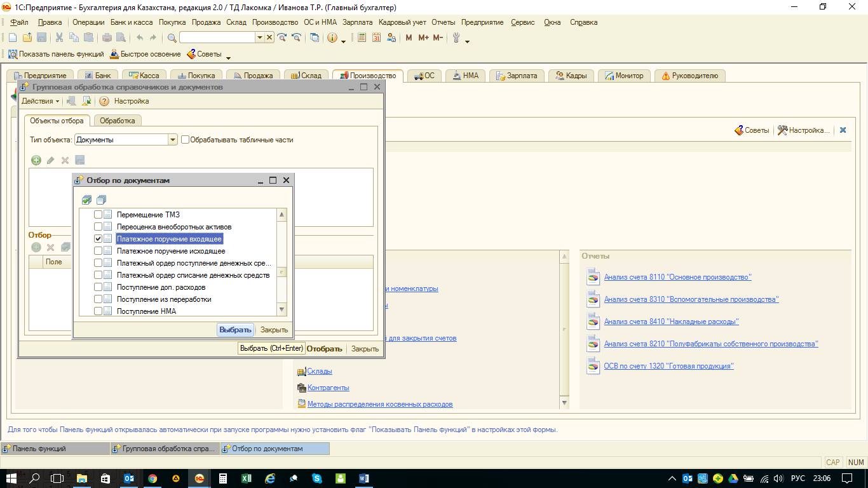
Task: Open the Windows list icon in the toolbar
Action: pyautogui.click(x=315, y=37)
